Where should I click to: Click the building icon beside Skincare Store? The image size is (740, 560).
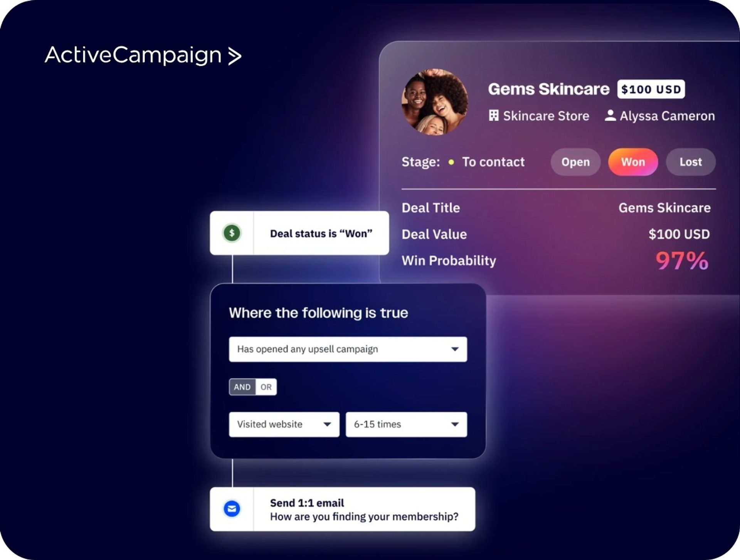pyautogui.click(x=493, y=115)
